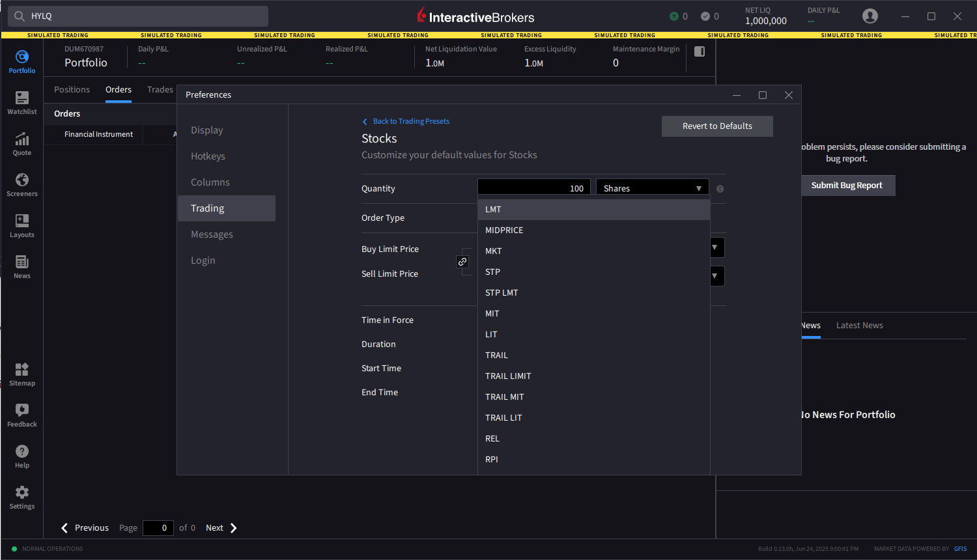Minimize the Preferences dialog

[737, 95]
